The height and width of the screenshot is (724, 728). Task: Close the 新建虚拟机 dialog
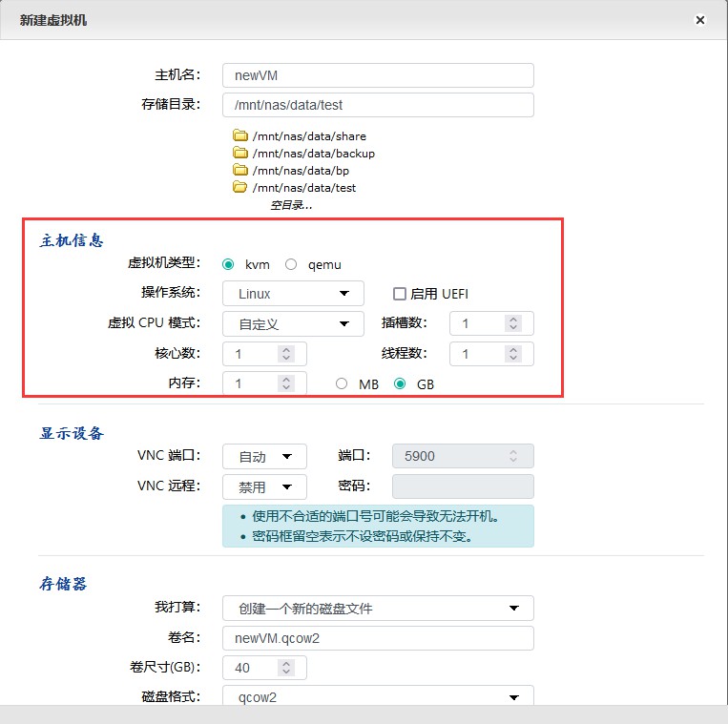(x=700, y=20)
